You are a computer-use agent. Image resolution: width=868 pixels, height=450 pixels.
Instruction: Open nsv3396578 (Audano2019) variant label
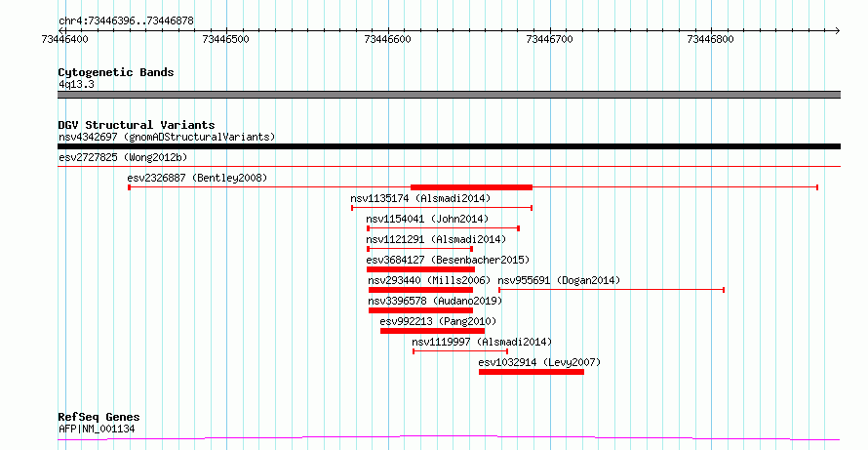tap(435, 301)
